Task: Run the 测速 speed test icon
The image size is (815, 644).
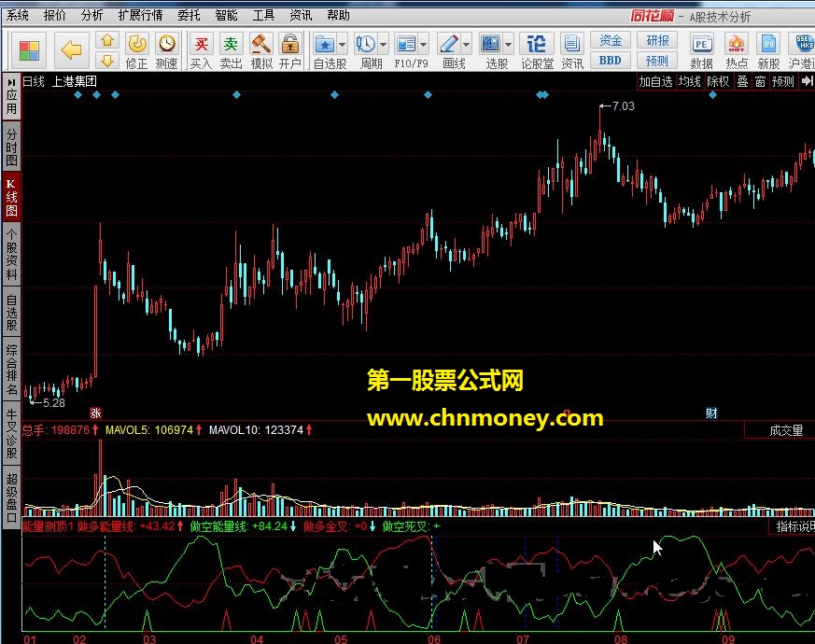Action: click(x=167, y=50)
